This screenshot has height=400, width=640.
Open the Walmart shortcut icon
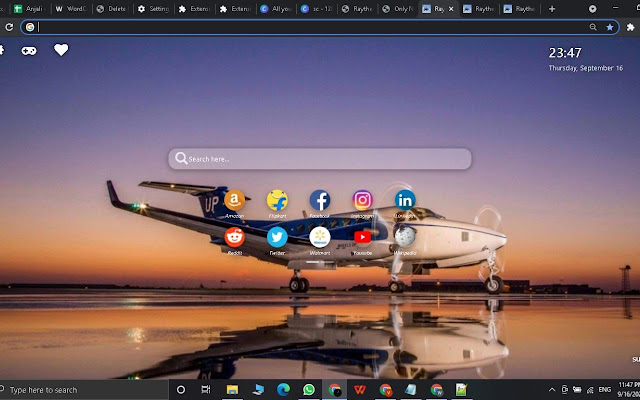(320, 237)
